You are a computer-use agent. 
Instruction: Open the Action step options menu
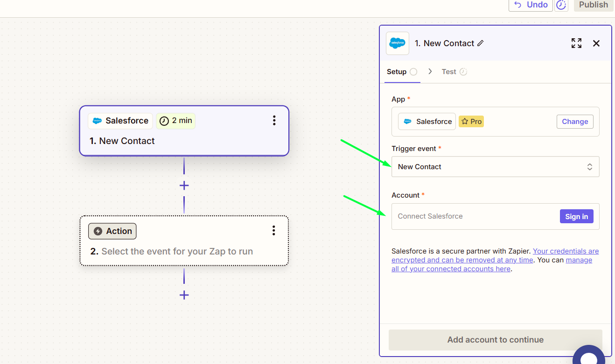273,230
